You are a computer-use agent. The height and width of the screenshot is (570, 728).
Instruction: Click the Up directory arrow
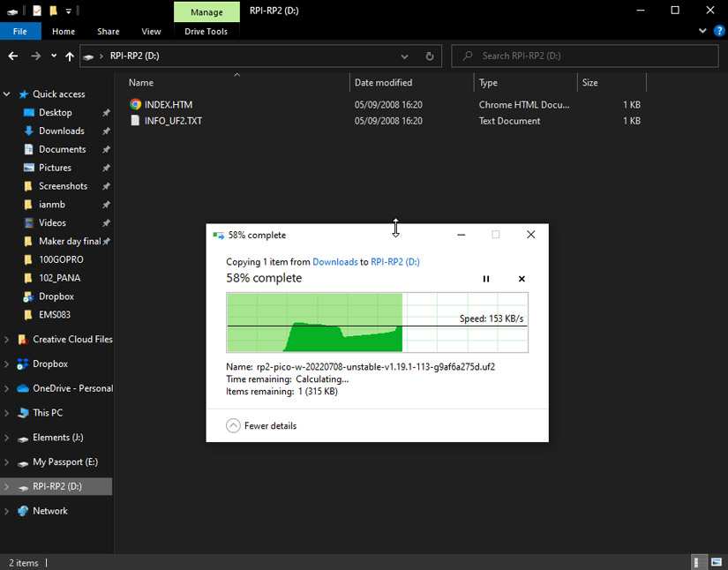(x=70, y=56)
